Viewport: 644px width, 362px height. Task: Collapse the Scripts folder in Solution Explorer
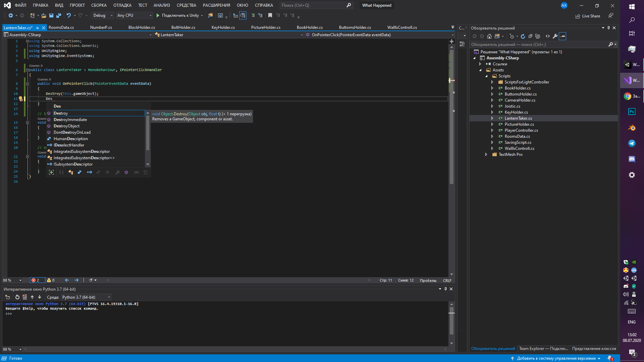click(x=486, y=76)
